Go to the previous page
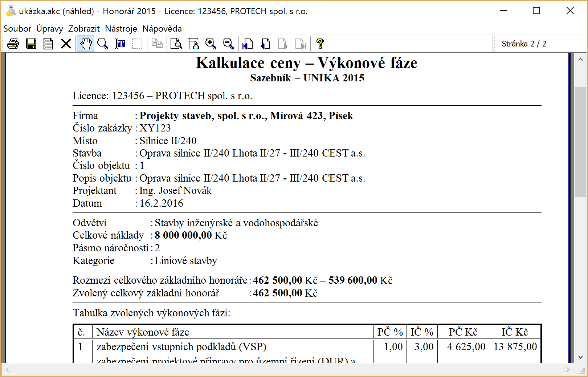588x377 pixels. pyautogui.click(x=265, y=44)
